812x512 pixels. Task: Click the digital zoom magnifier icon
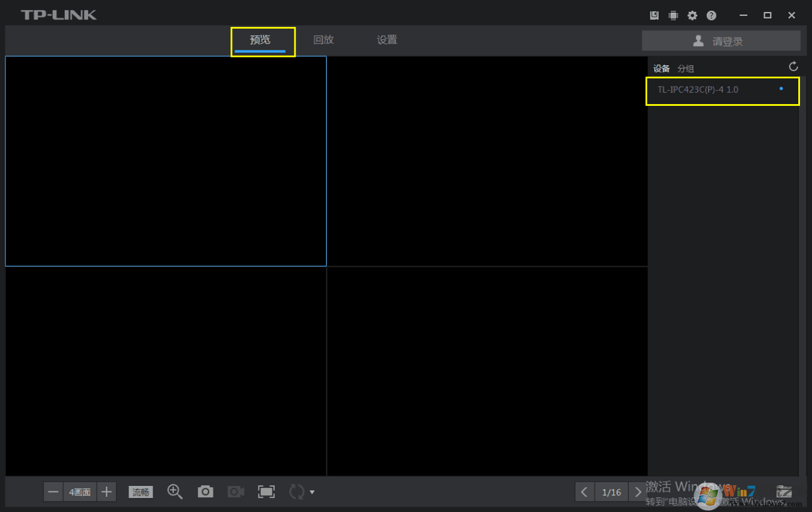(175, 492)
